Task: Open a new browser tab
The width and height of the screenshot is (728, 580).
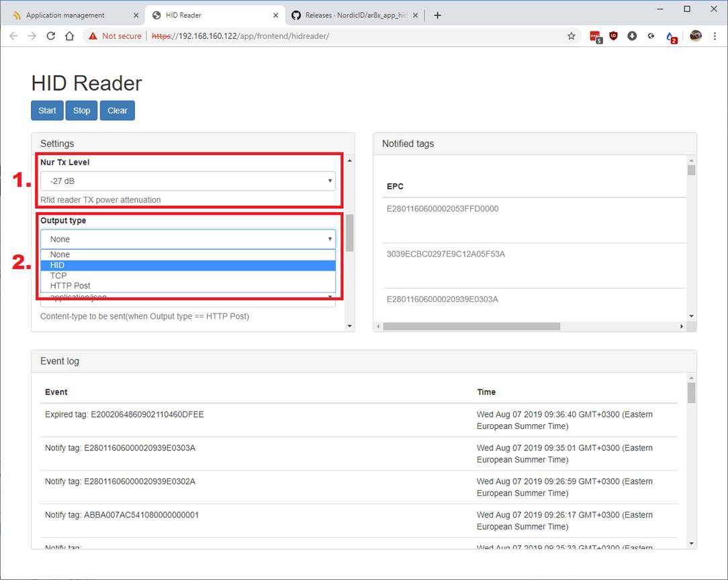Action: [x=437, y=15]
